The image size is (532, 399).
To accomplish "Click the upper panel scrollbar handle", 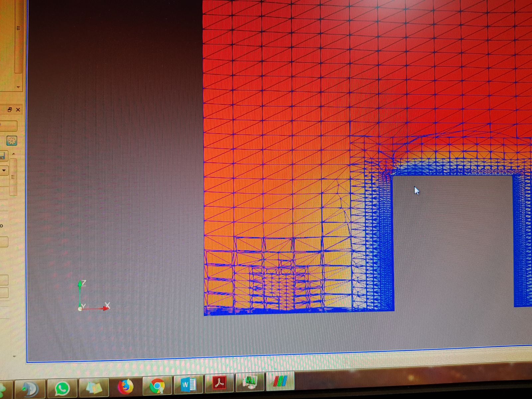I will (18, 37).
